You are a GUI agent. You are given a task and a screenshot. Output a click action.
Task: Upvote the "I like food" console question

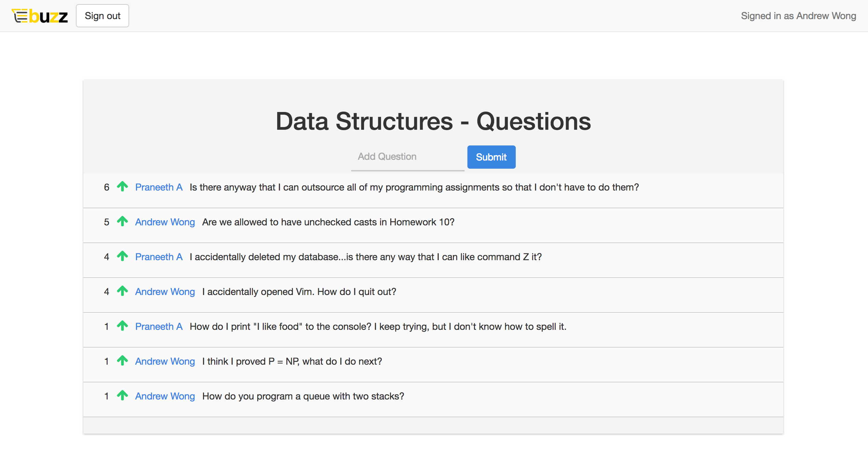pyautogui.click(x=122, y=326)
